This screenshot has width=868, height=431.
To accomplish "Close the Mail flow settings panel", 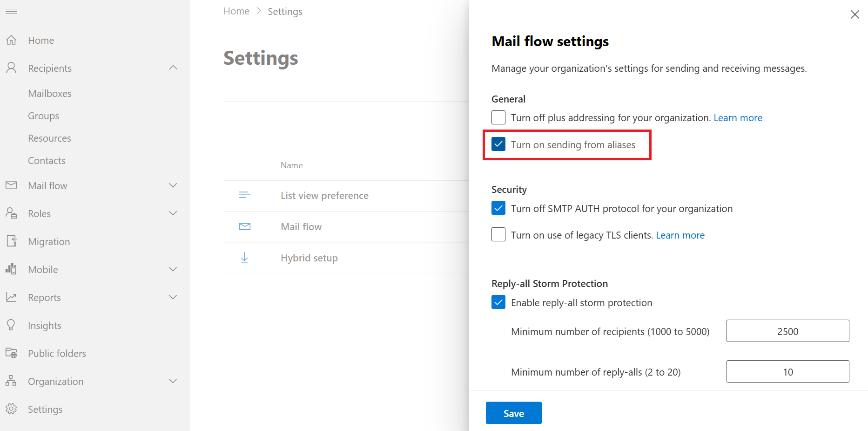I will pyautogui.click(x=855, y=14).
